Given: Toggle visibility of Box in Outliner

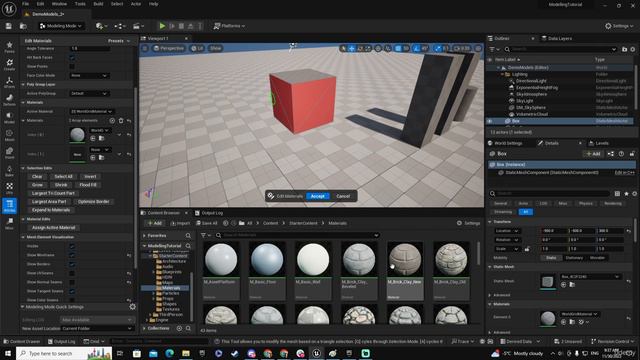Looking at the screenshot, I should click(x=490, y=121).
